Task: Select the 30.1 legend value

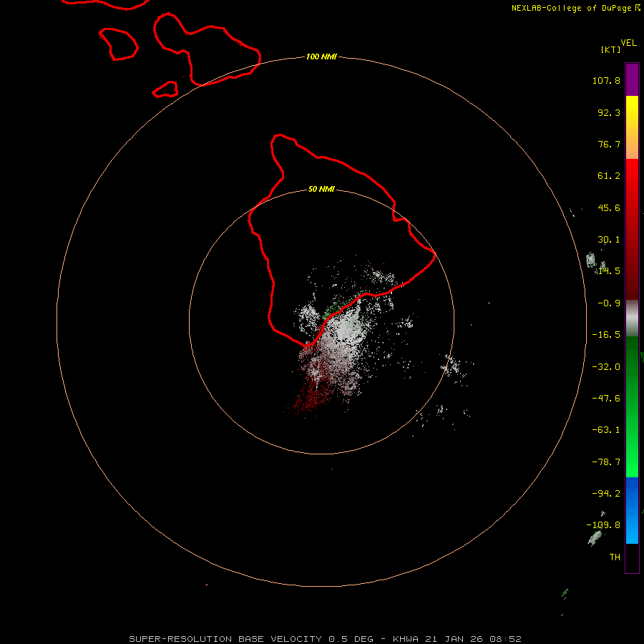Action: click(609, 240)
